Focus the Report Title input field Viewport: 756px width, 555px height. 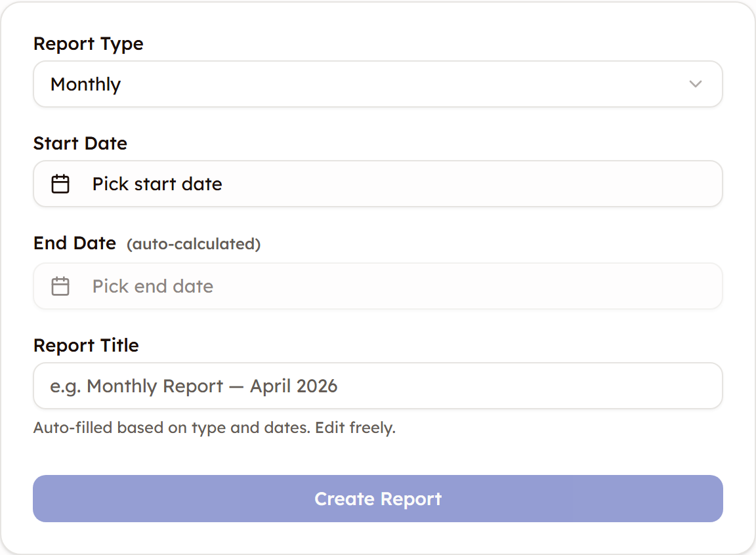click(x=377, y=386)
